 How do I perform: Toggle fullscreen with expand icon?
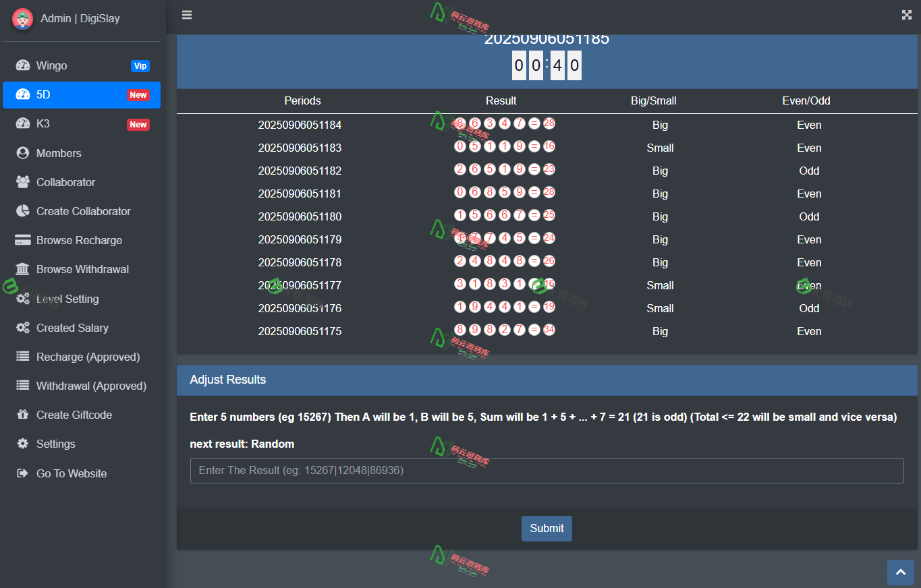click(x=906, y=15)
